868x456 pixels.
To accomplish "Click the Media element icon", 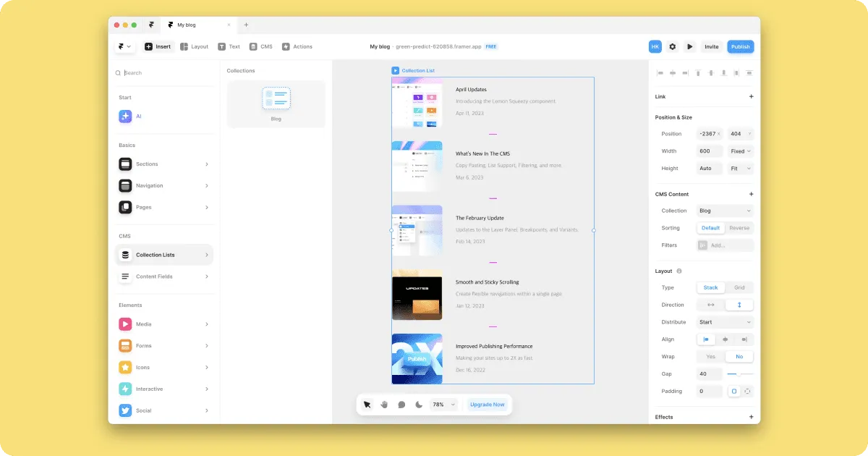I will pyautogui.click(x=125, y=324).
